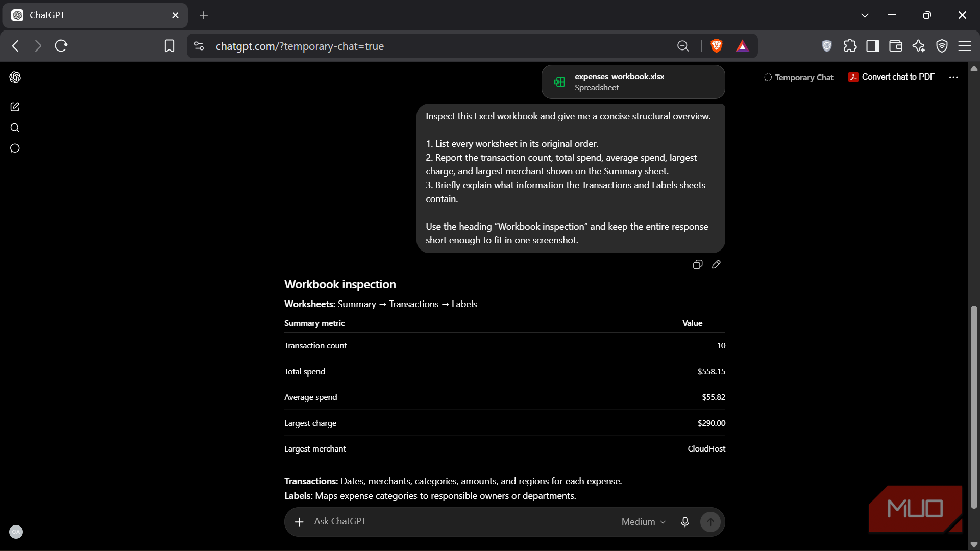The image size is (980, 551).
Task: Click the page vertical scrollbar thumb
Action: pos(974,407)
